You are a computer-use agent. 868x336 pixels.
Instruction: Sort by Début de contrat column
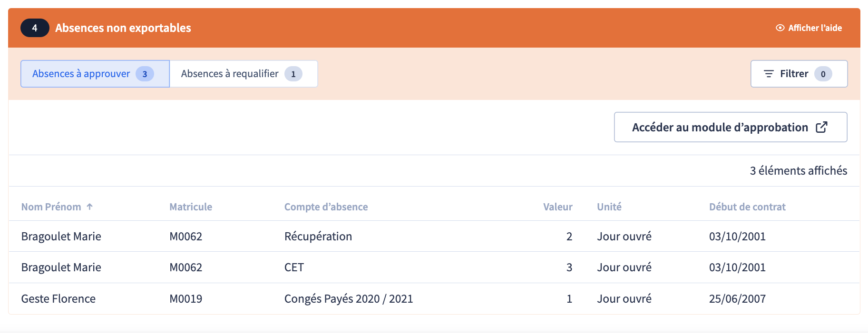(x=747, y=207)
